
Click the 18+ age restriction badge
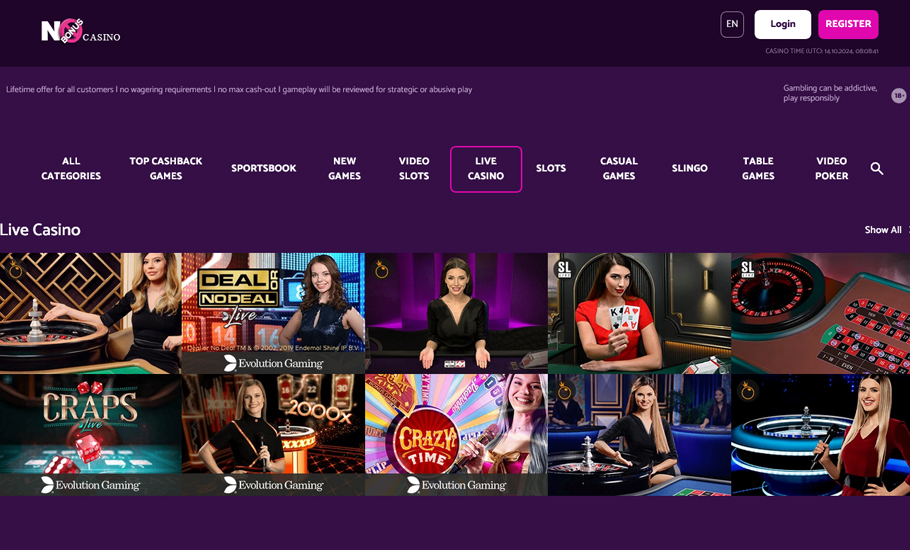coord(899,95)
